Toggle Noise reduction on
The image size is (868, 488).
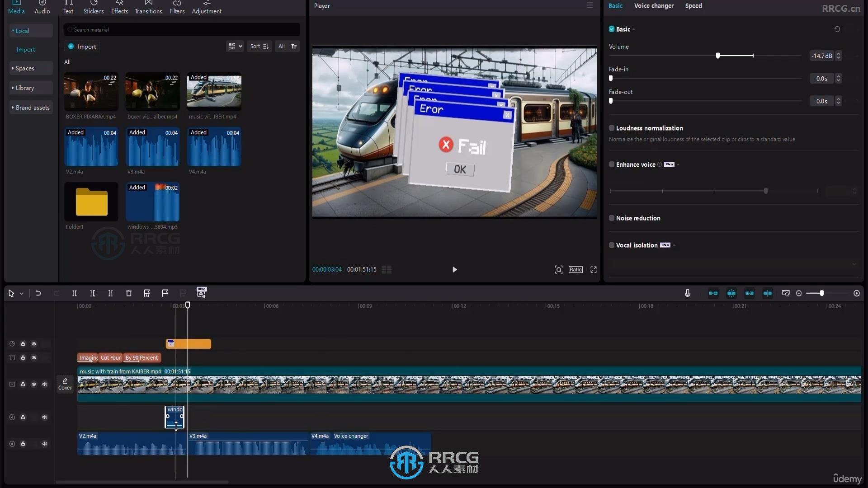(x=612, y=217)
